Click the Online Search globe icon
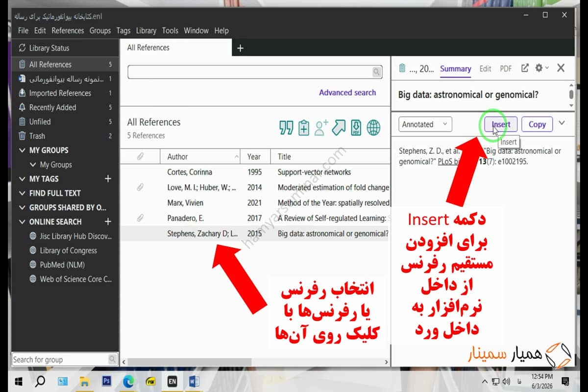The height and width of the screenshot is (392, 588). (373, 127)
